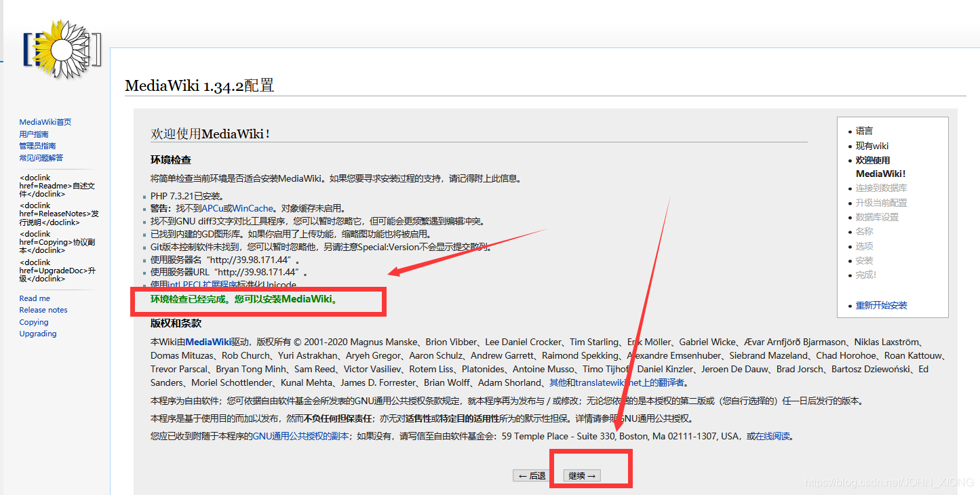Open the Copying sidebar link
Image resolution: width=980 pixels, height=495 pixels.
pyautogui.click(x=34, y=322)
